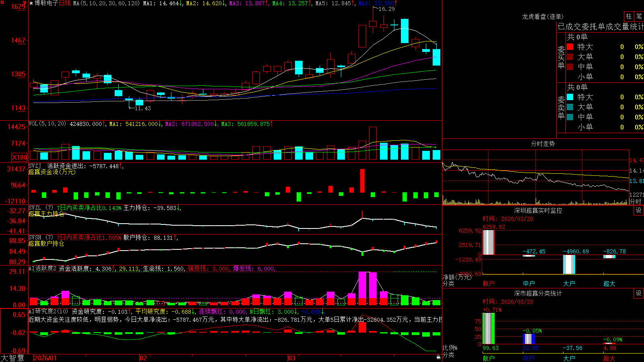Click the dark red 大单 buy-order swatch
Image resolution: width=644 pixels, height=362 pixels.
click(570, 57)
